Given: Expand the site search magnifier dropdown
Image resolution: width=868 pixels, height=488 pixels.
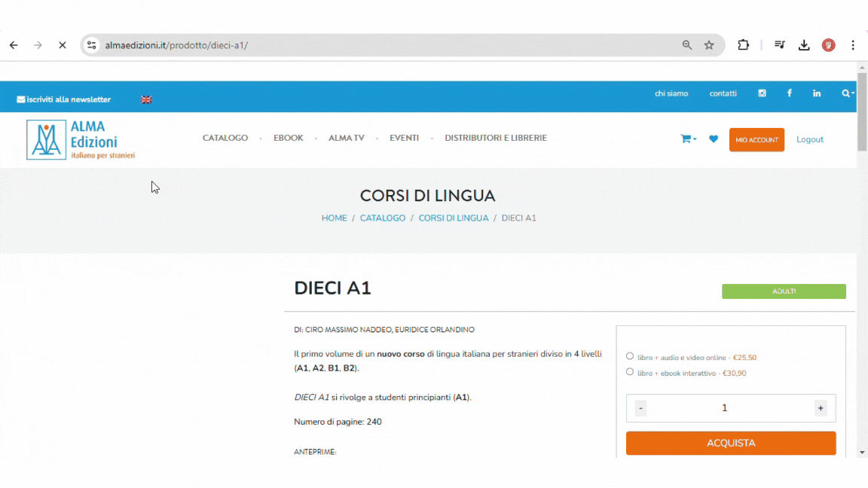Looking at the screenshot, I should 848,93.
